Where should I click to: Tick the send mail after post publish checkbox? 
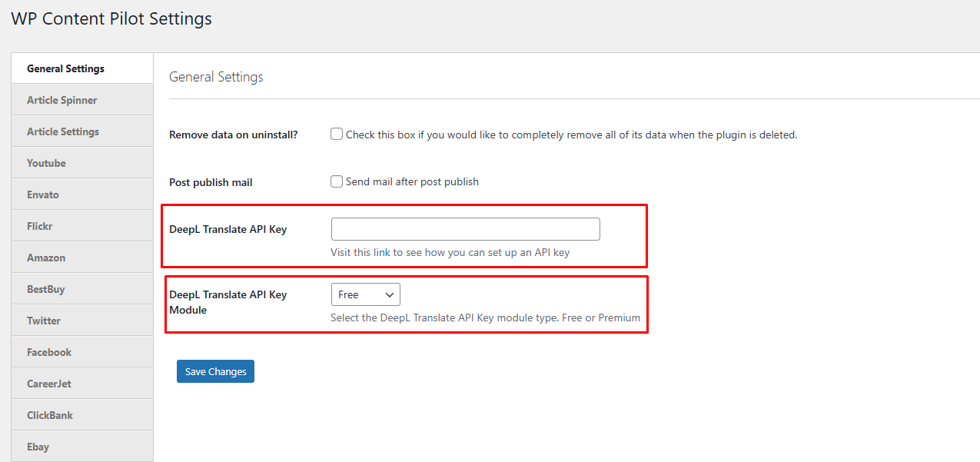(x=337, y=181)
